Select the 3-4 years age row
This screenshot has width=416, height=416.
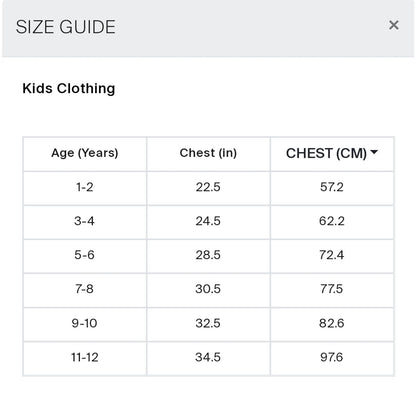tap(208, 222)
